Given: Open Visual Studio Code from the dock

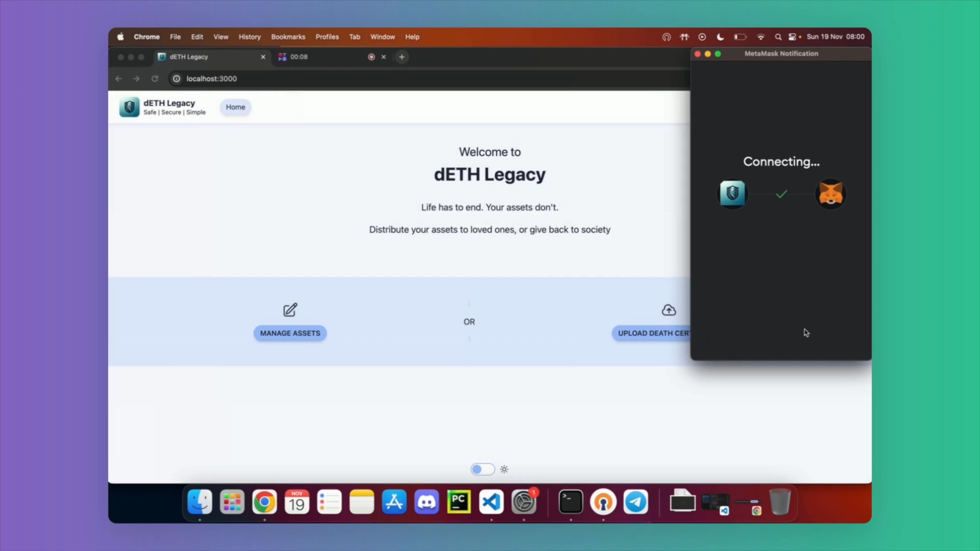Looking at the screenshot, I should tap(491, 502).
